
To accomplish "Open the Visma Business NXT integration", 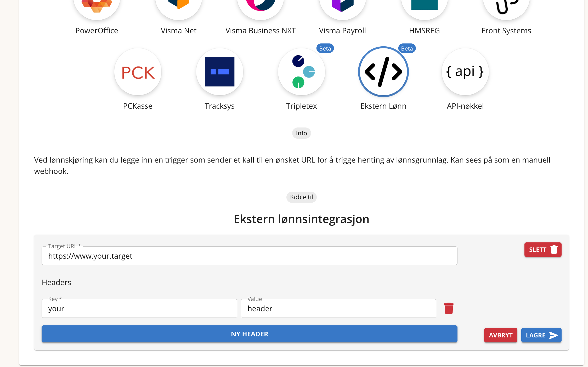I will point(261,7).
